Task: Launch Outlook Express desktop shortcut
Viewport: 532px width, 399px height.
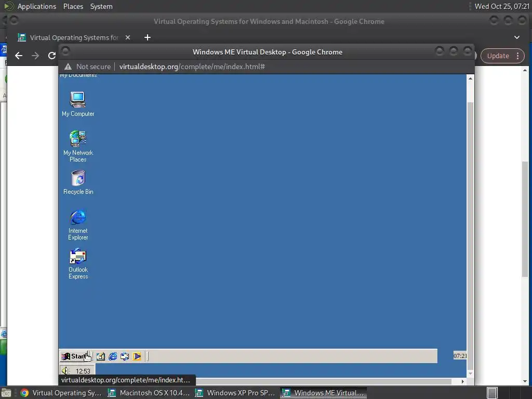Action: click(78, 263)
